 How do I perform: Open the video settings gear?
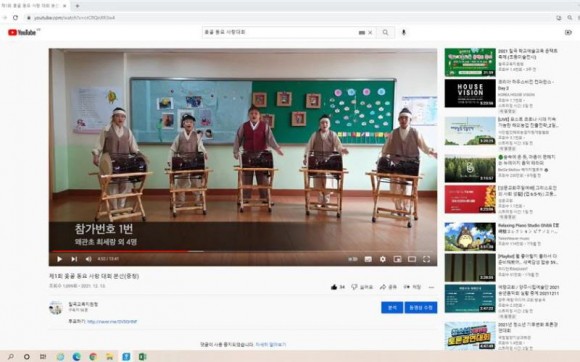pyautogui.click(x=383, y=259)
